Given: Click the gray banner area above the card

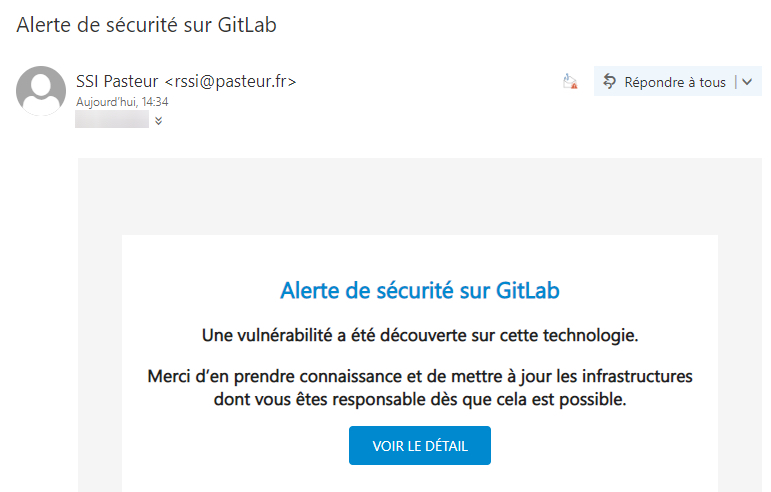Looking at the screenshot, I should pos(419,195).
